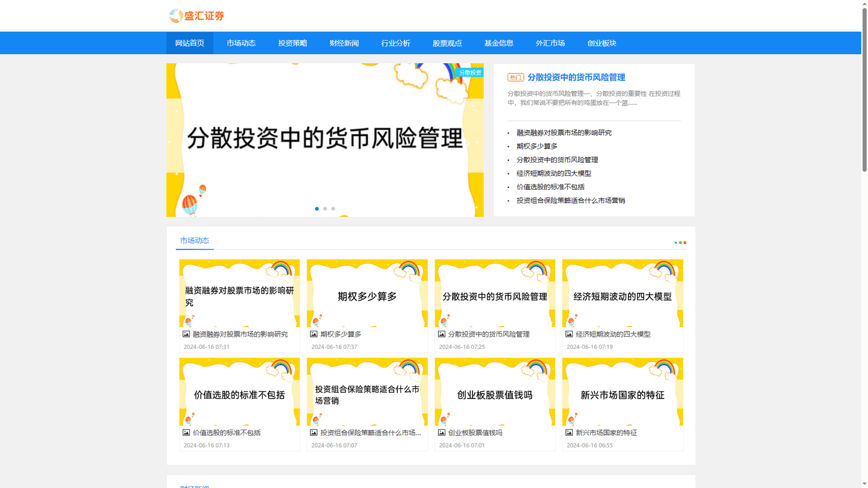Image resolution: width=868 pixels, height=488 pixels.
Task: Open card title 创业板股票值钱吗
Action: click(x=475, y=433)
